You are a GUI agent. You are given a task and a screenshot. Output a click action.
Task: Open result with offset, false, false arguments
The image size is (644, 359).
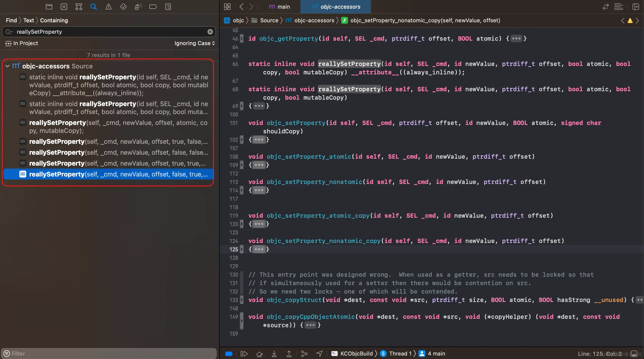click(x=109, y=152)
